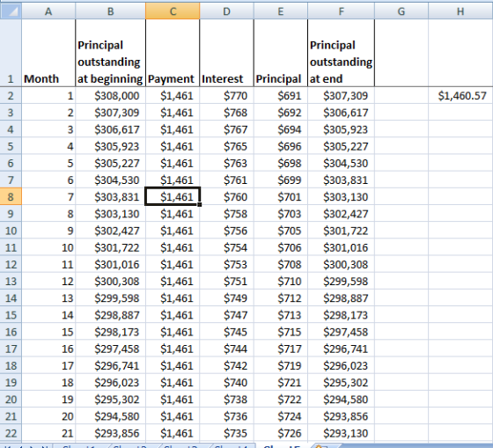Click the fill handle of selected cell C8
The height and width of the screenshot is (448, 493).
pyautogui.click(x=200, y=205)
